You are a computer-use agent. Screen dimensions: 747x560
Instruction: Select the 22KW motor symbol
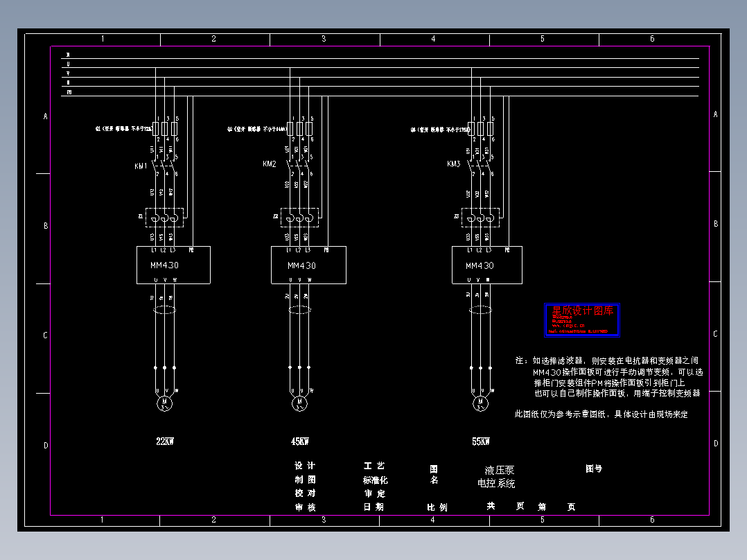tap(164, 403)
